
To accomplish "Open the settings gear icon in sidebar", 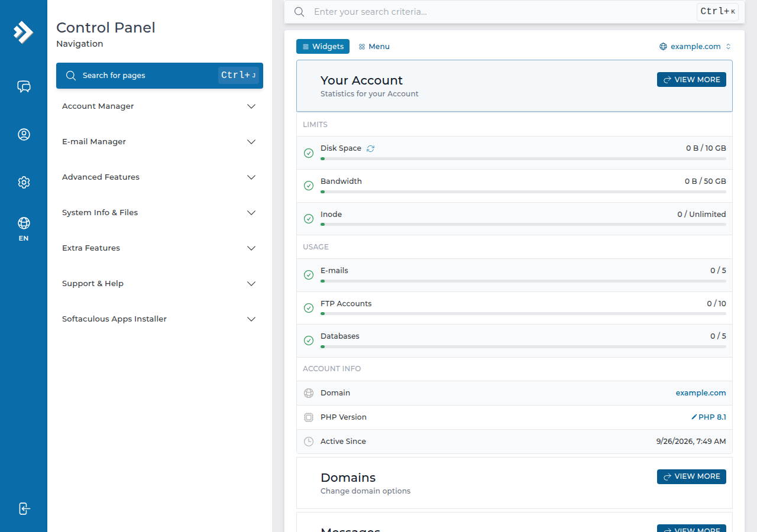I will (24, 182).
